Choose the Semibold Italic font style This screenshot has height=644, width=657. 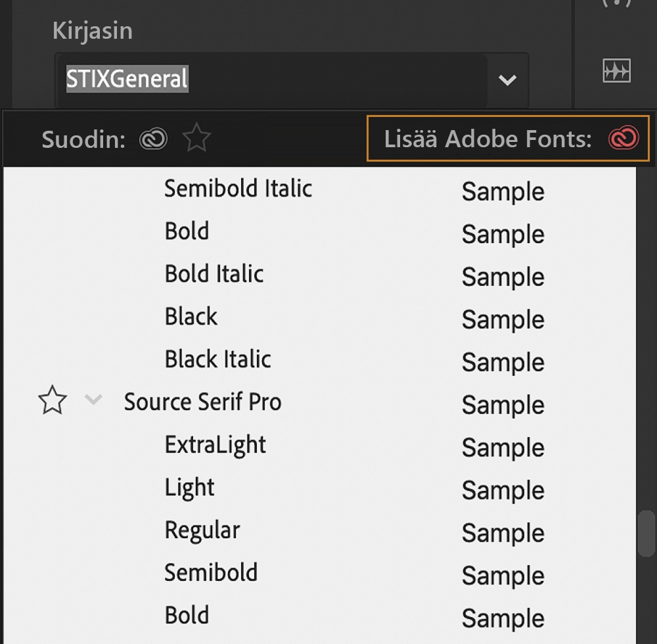pos(238,189)
